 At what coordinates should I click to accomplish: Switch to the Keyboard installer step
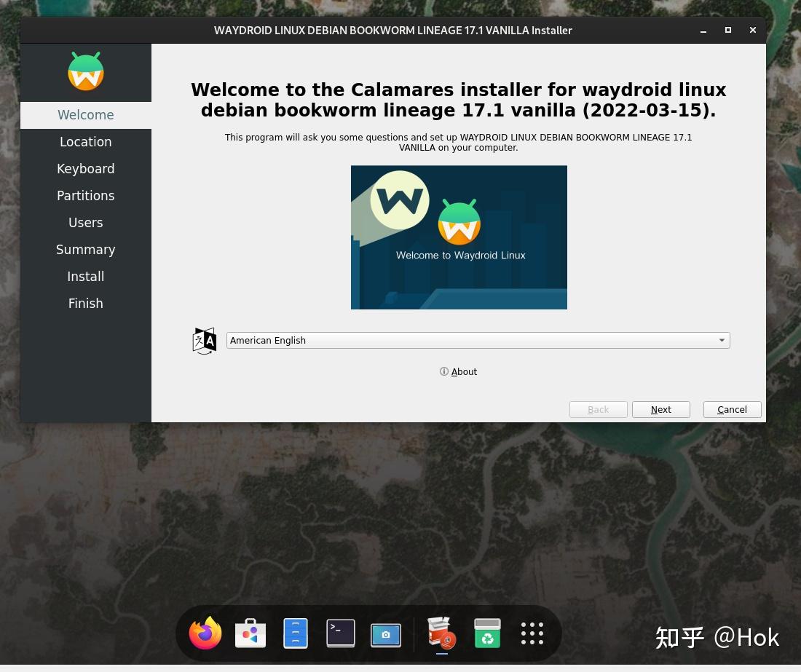(85, 168)
